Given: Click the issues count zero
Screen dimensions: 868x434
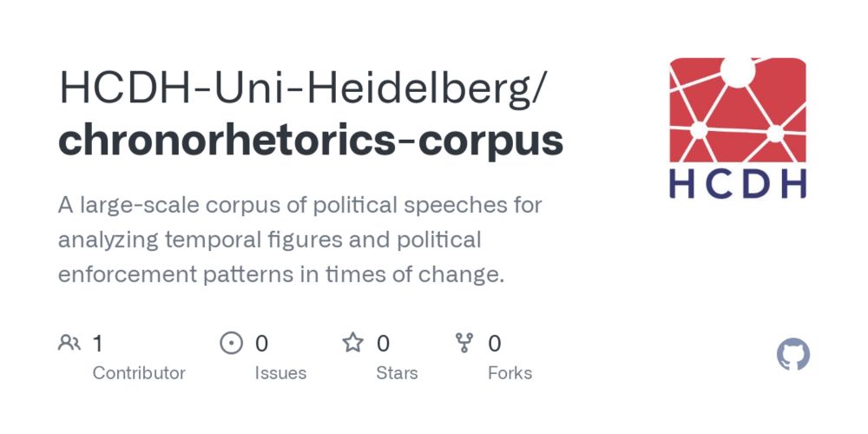Looking at the screenshot, I should [261, 344].
